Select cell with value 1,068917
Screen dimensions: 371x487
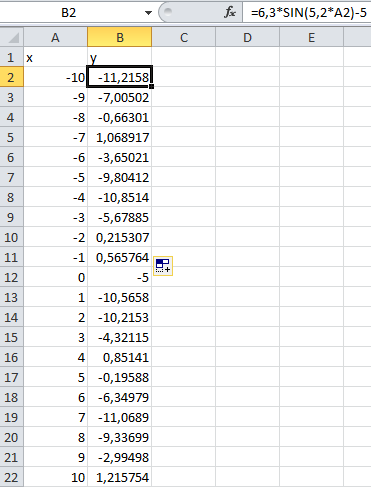pyautogui.click(x=120, y=137)
